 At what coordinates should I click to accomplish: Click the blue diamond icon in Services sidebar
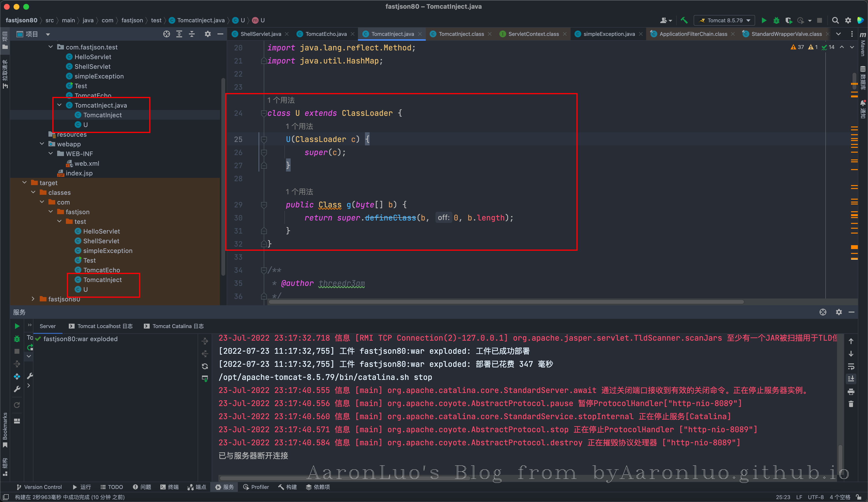coord(17,376)
